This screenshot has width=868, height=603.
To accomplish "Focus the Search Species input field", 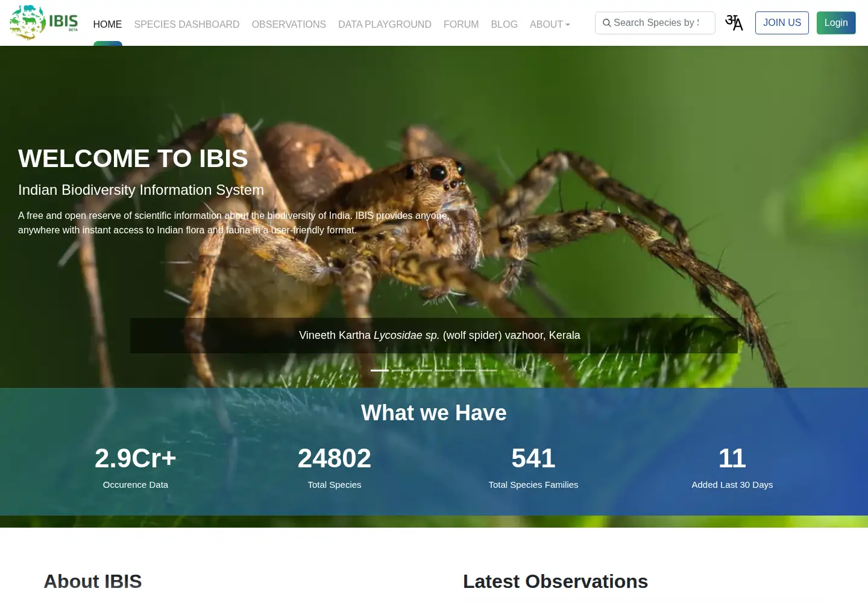I will pyautogui.click(x=655, y=23).
